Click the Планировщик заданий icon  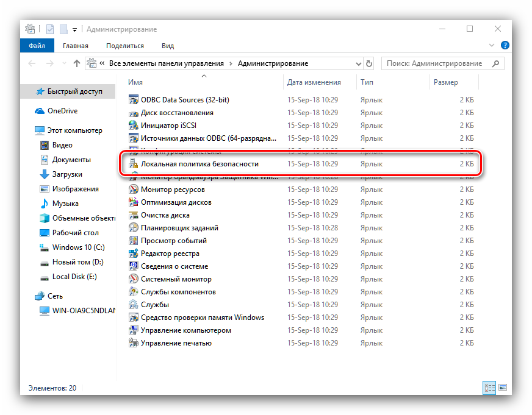click(134, 228)
